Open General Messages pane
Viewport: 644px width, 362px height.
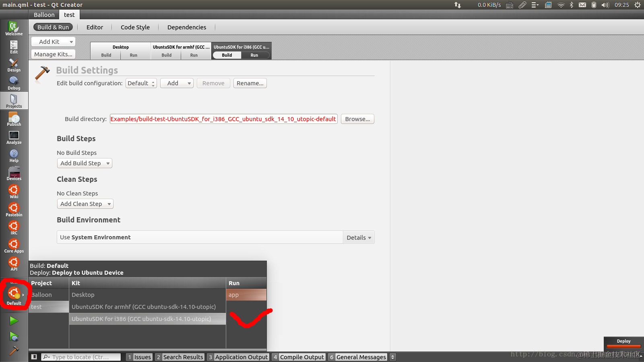point(357,357)
